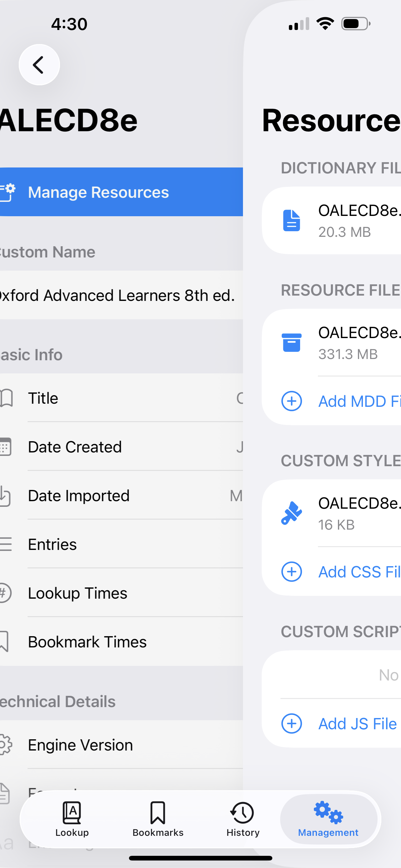
Task: Tap the 16 KB custom style brush icon
Action: click(x=292, y=513)
